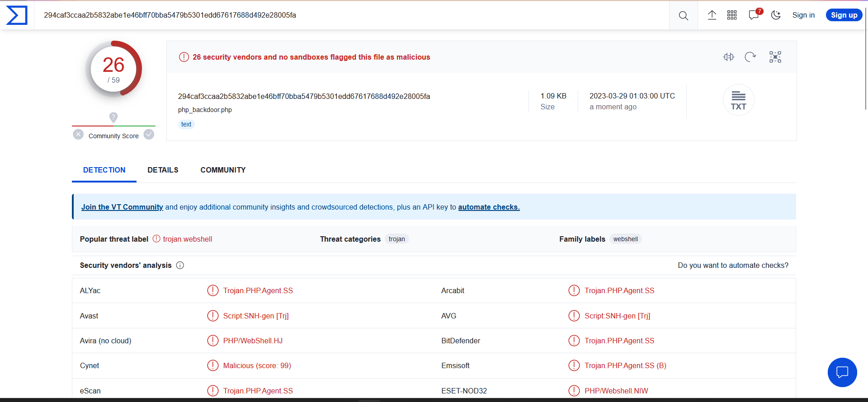Switch to the DETAILS tab
This screenshot has width=868, height=402.
pos(163,170)
